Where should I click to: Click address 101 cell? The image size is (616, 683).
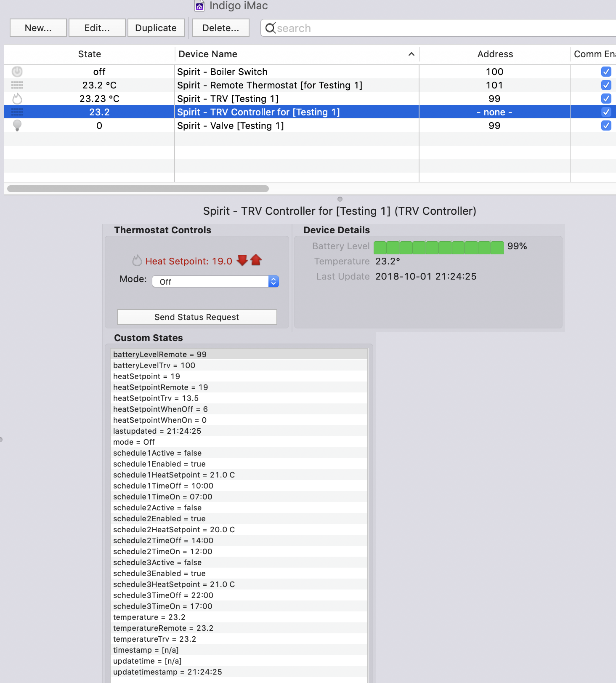(x=495, y=85)
